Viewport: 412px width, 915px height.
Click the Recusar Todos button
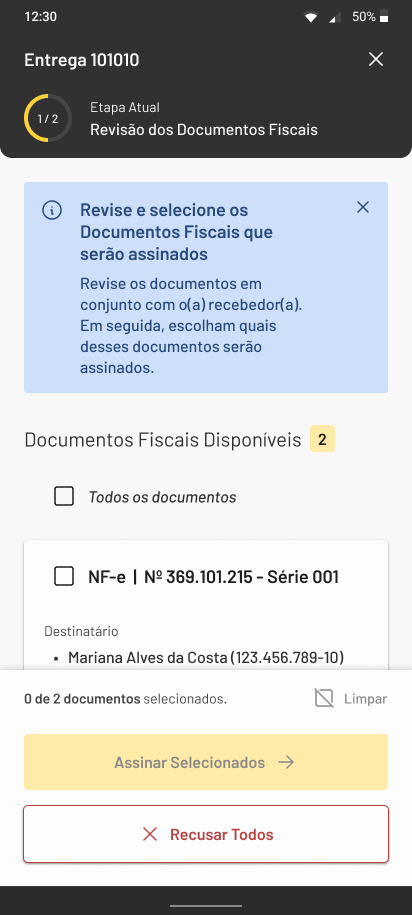click(206, 834)
